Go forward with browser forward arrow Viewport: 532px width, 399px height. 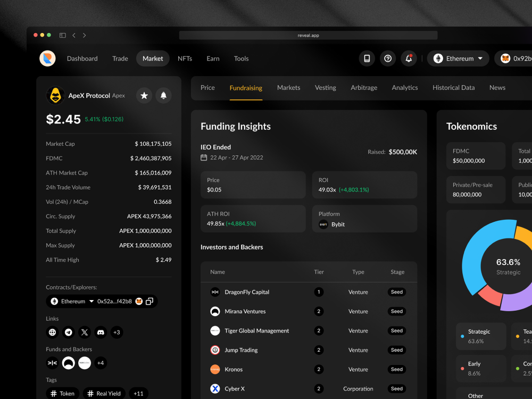(x=84, y=35)
